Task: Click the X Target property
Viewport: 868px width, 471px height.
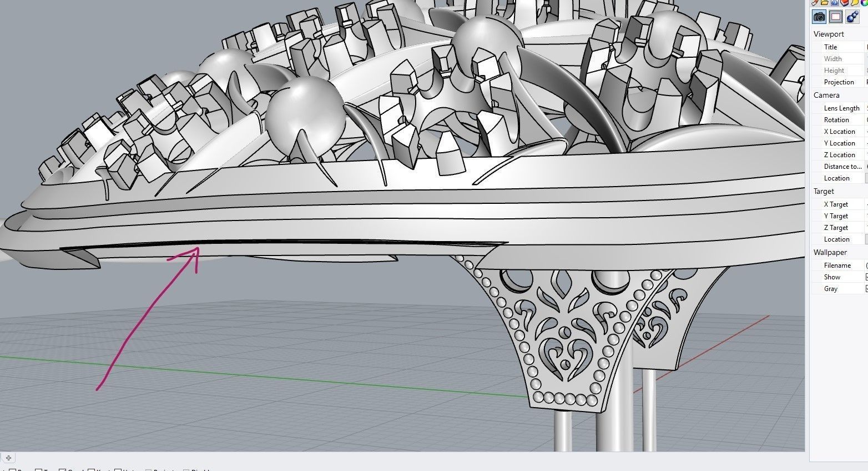Action: [836, 204]
